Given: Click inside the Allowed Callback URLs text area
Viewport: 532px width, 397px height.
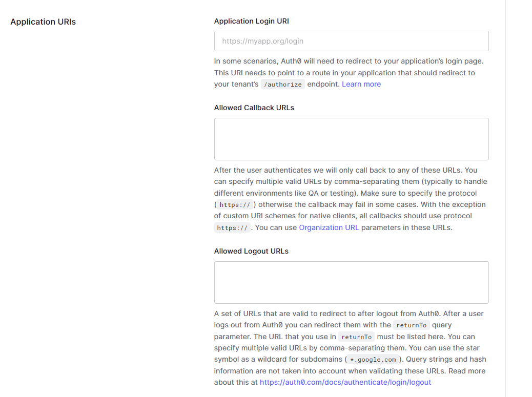Looking at the screenshot, I should tap(352, 139).
